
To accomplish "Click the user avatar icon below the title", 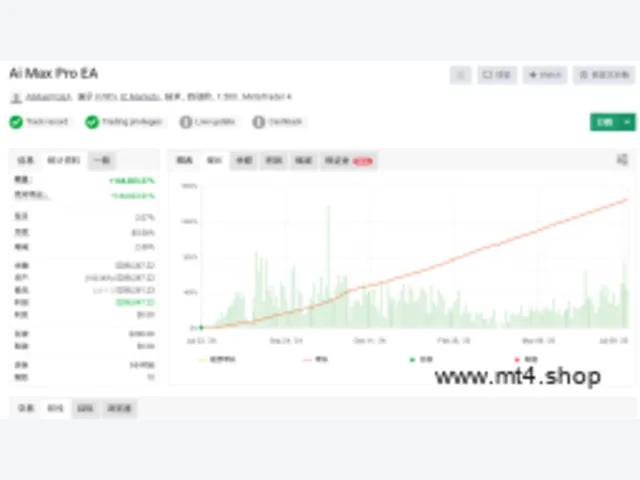I will 16,98.
